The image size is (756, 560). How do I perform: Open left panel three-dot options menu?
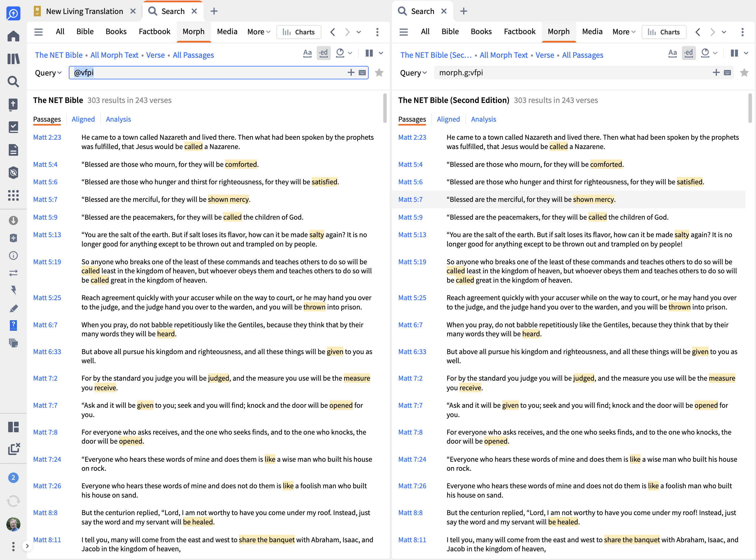377,32
